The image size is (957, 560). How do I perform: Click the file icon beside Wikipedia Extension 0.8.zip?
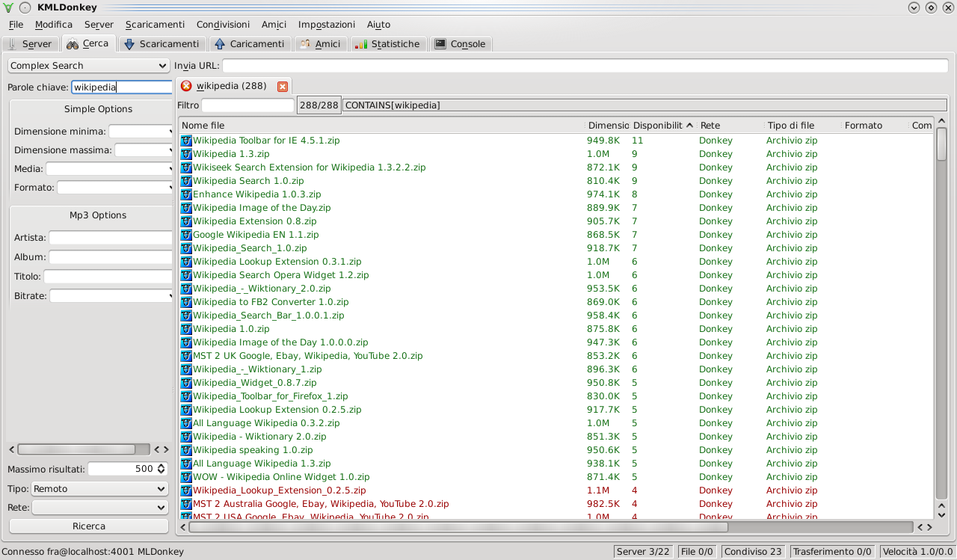[x=186, y=221]
